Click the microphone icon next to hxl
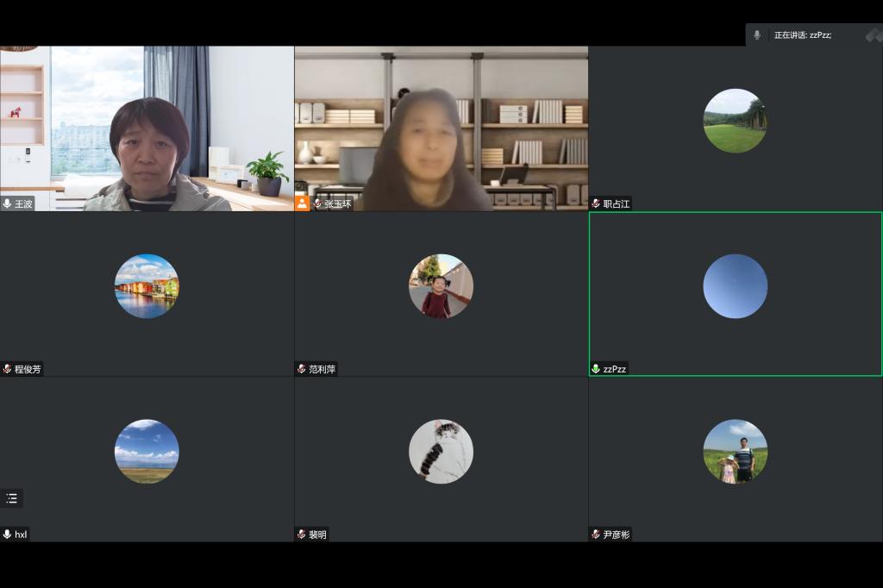Screen dimensions: 883x588 point(7,535)
